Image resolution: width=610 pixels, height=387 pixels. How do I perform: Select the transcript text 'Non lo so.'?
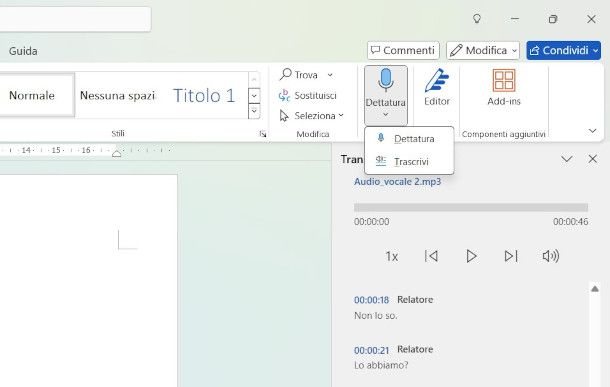[x=376, y=315]
